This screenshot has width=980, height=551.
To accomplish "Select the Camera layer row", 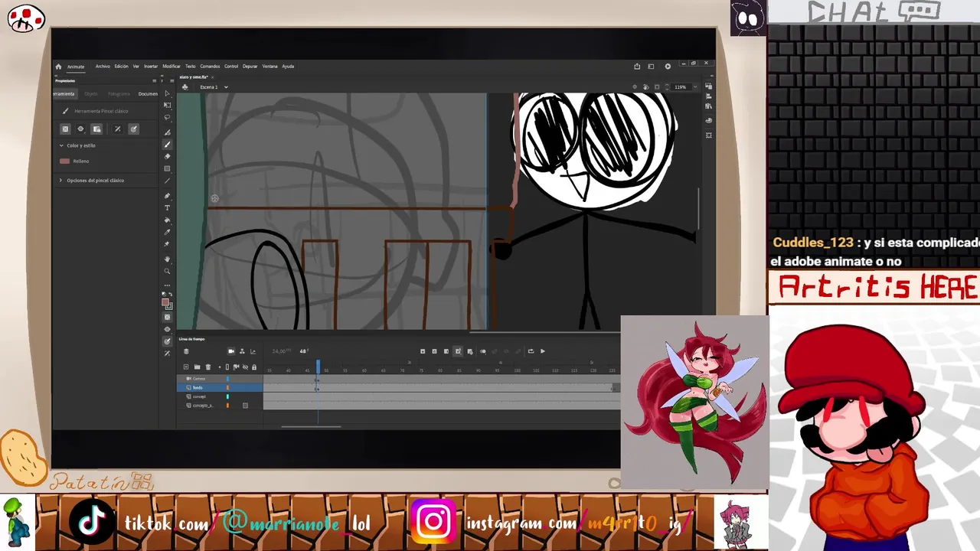I will pyautogui.click(x=220, y=379).
